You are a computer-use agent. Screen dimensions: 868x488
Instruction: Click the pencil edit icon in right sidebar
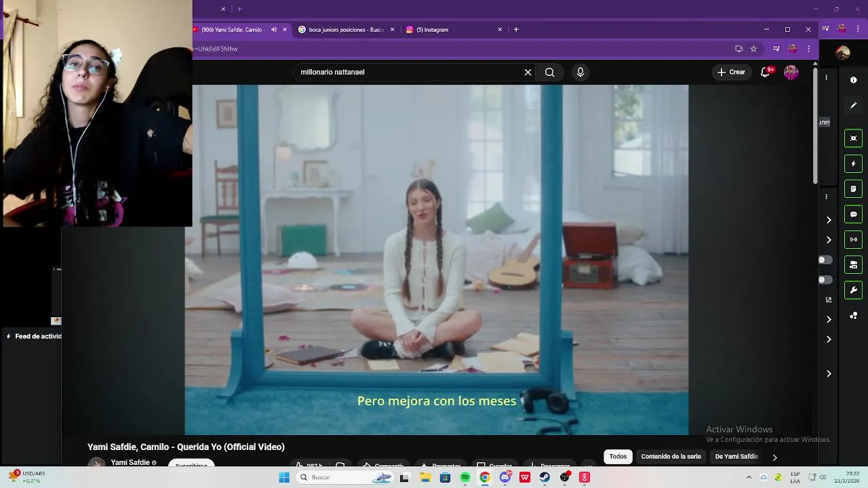853,105
